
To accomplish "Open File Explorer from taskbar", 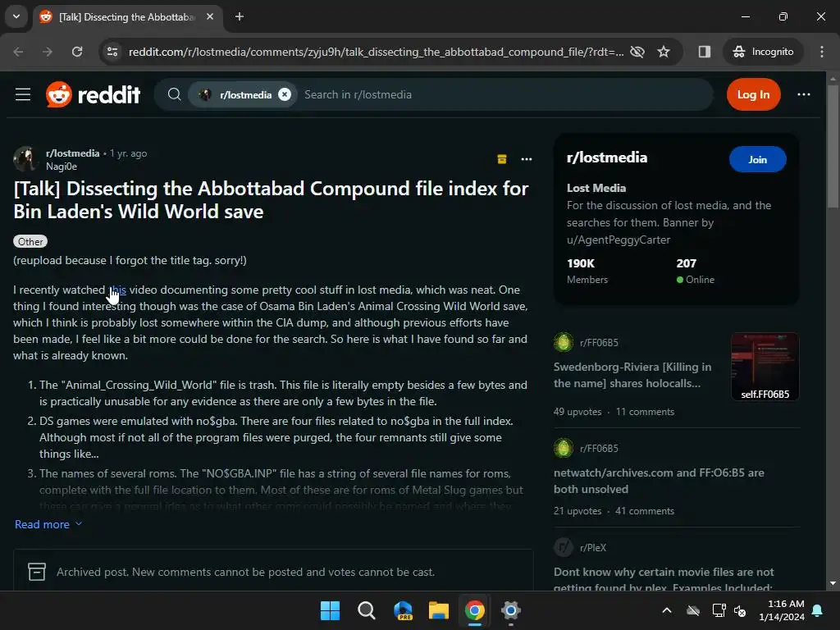I will tap(439, 610).
